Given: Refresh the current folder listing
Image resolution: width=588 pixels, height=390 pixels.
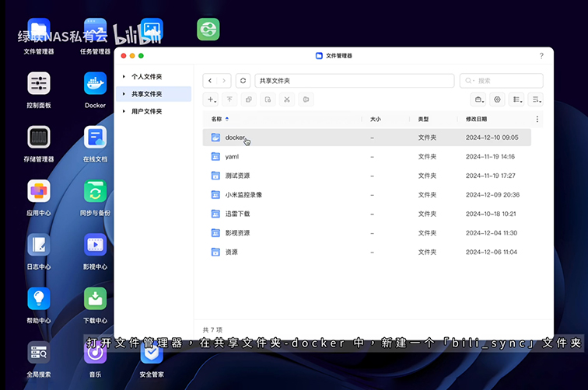Looking at the screenshot, I should point(243,81).
